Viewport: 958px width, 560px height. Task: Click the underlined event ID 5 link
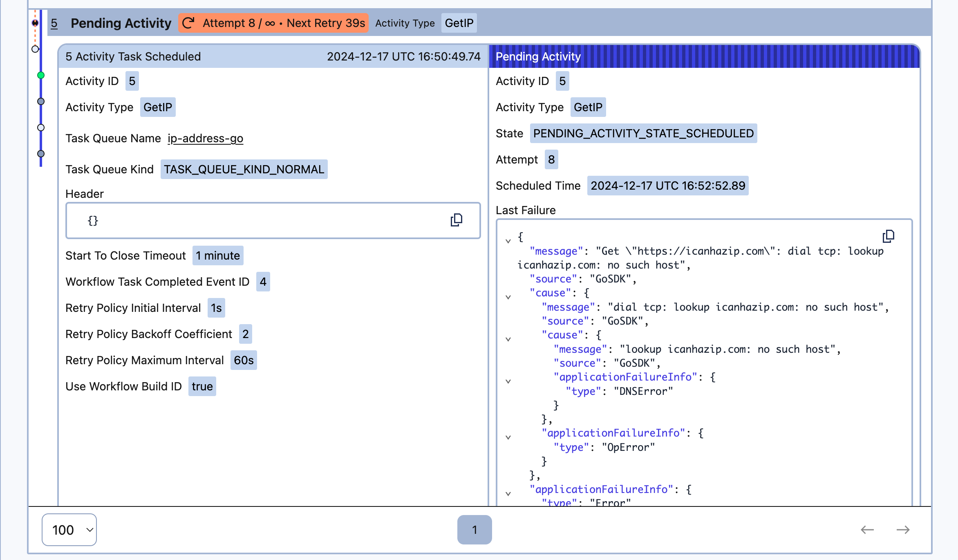pos(54,23)
